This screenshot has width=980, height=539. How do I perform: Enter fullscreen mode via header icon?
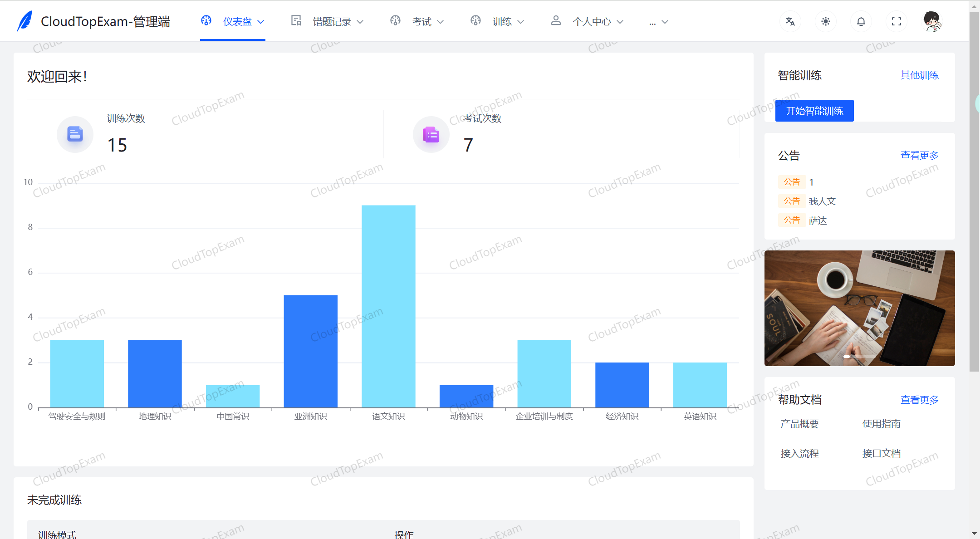click(896, 21)
